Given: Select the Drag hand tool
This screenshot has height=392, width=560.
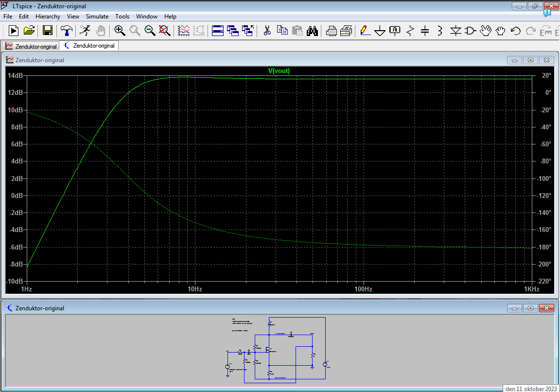Looking at the screenshot, I should coord(500,31).
